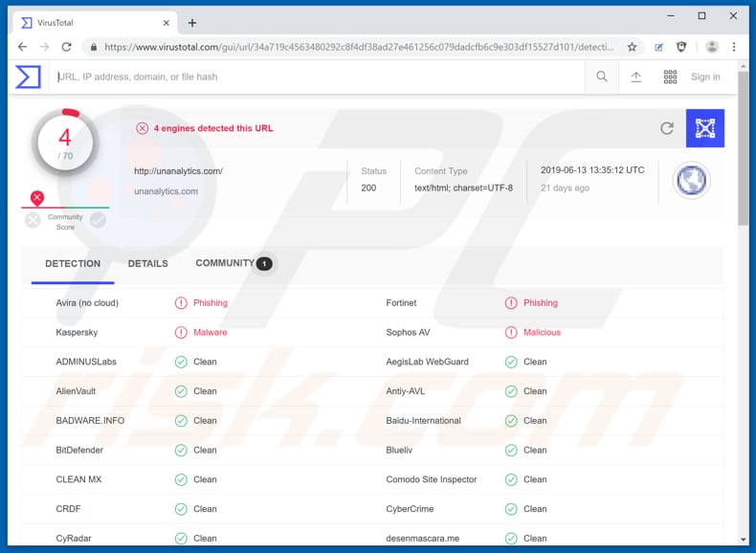Close the VirusTotal browser tab
The height and width of the screenshot is (553, 756).
pos(166,23)
